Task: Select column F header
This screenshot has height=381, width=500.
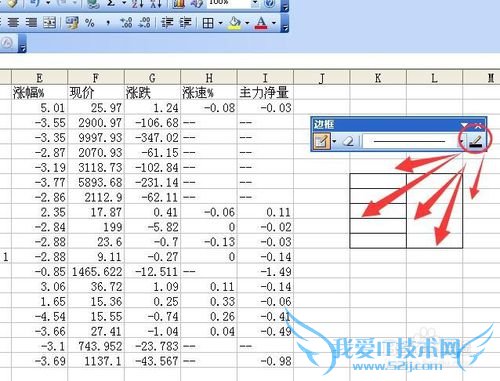Action: tap(96, 78)
